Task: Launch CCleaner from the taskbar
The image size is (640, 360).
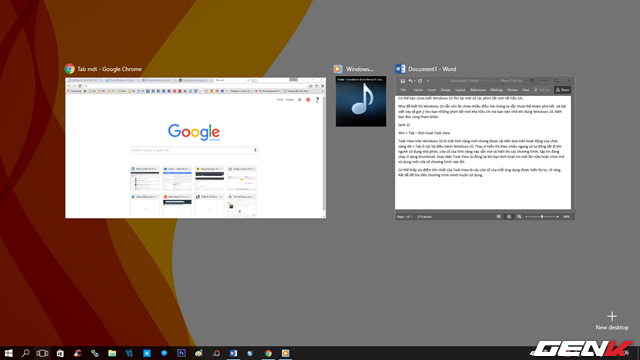Action: coord(77,353)
